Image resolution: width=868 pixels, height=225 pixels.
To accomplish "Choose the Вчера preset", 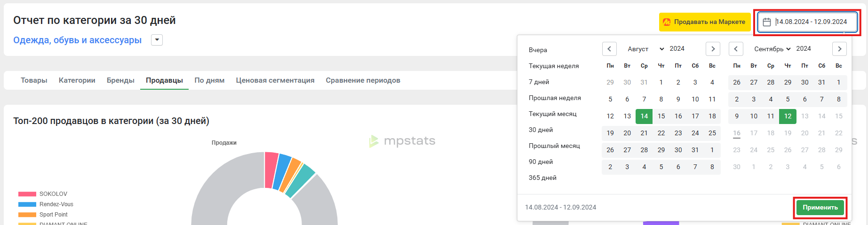I will click(538, 50).
